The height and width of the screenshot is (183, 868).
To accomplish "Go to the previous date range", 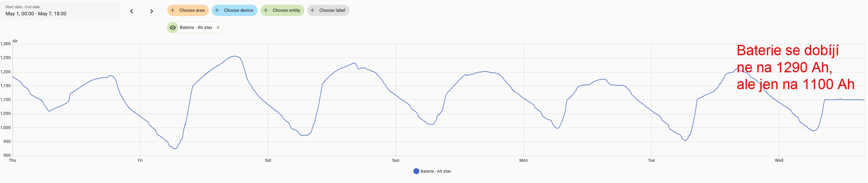I will [131, 11].
